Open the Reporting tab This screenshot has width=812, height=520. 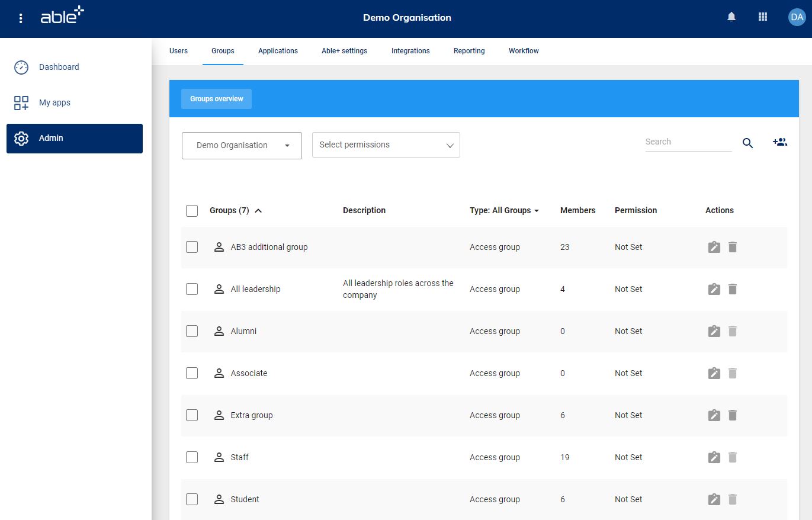(469, 51)
